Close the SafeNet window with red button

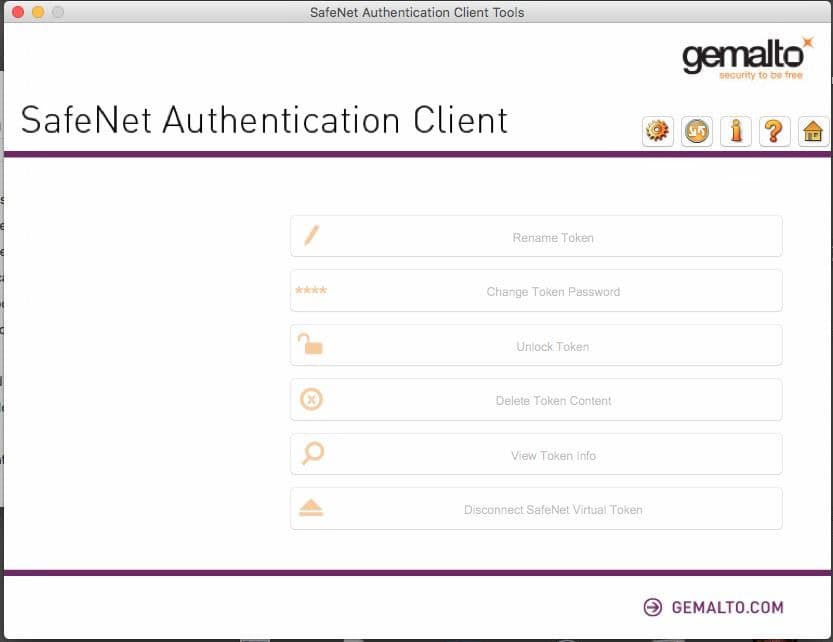18,12
